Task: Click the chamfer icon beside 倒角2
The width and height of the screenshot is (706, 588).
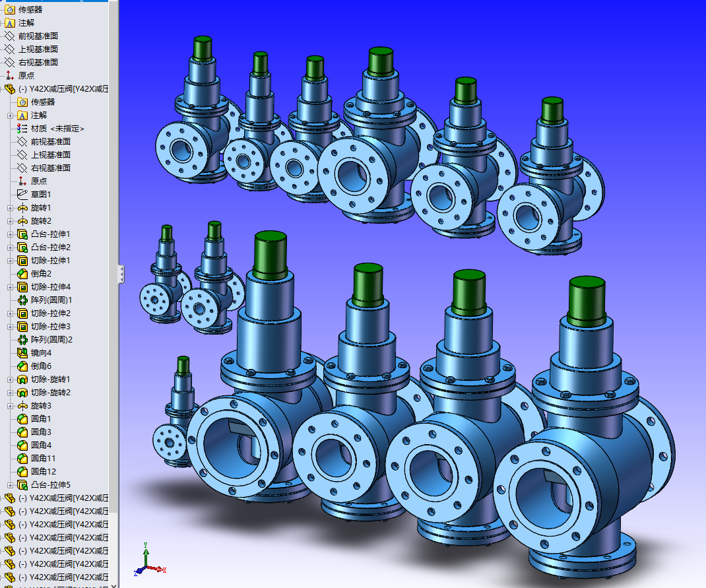Action: pyautogui.click(x=22, y=274)
